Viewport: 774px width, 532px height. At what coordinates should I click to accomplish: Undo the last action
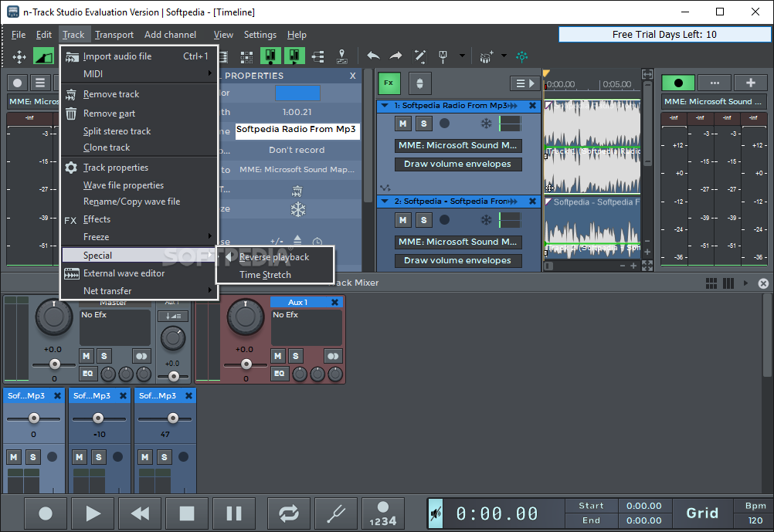(373, 56)
